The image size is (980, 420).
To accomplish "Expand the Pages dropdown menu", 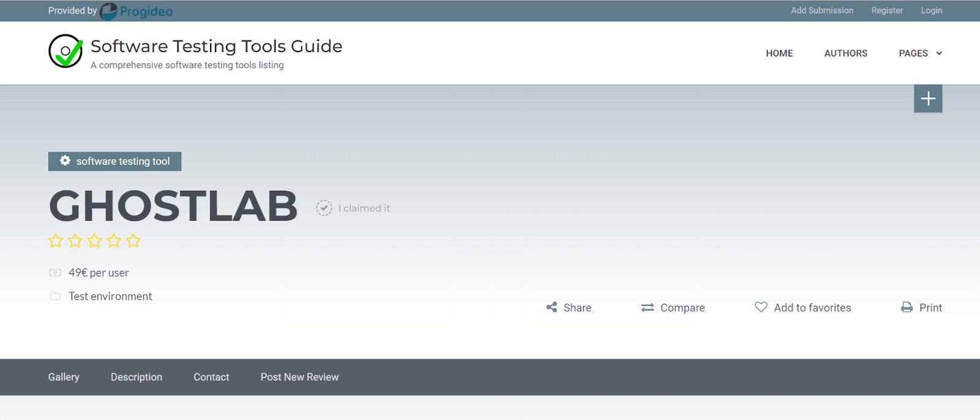I will point(913,53).
